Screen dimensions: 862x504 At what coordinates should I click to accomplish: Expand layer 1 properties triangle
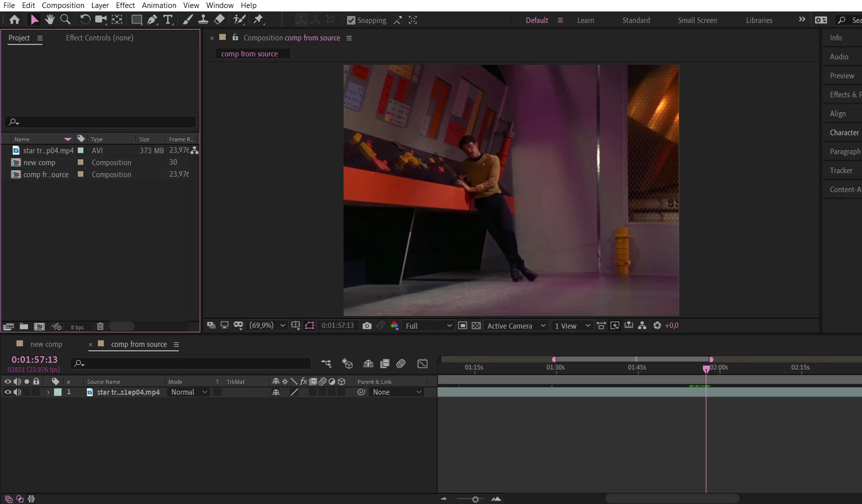(48, 392)
